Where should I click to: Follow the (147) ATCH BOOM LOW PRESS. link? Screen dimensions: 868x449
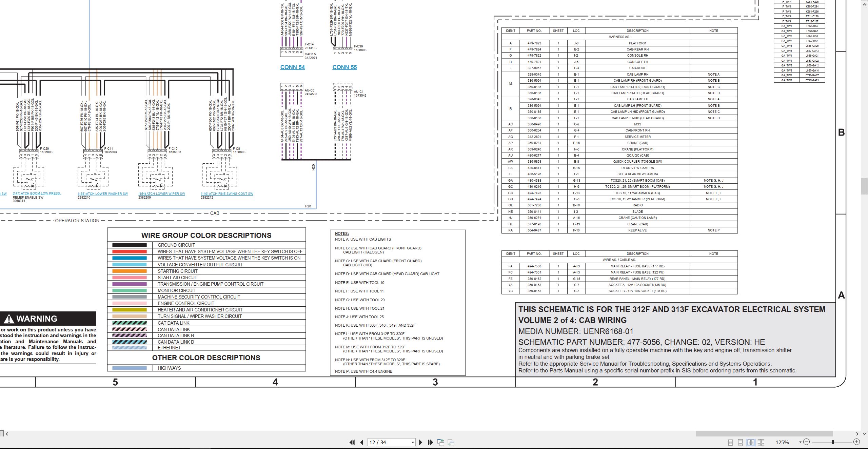(37, 193)
